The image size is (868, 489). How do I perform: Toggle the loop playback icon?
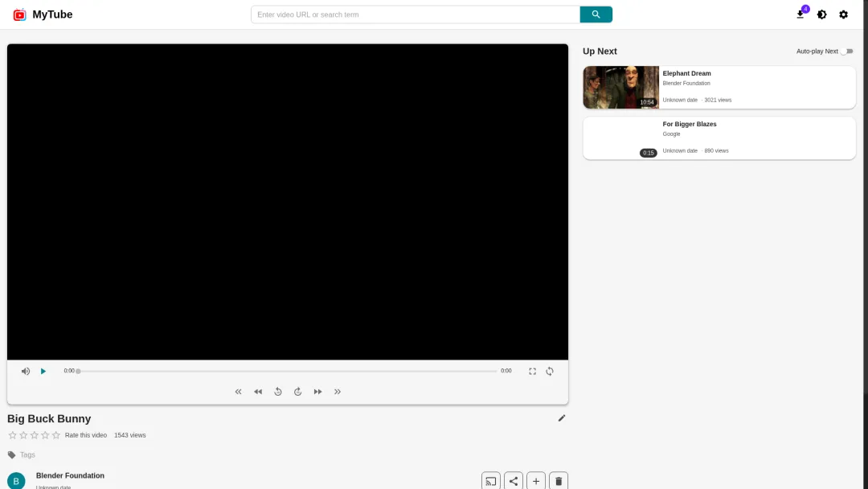coord(550,371)
